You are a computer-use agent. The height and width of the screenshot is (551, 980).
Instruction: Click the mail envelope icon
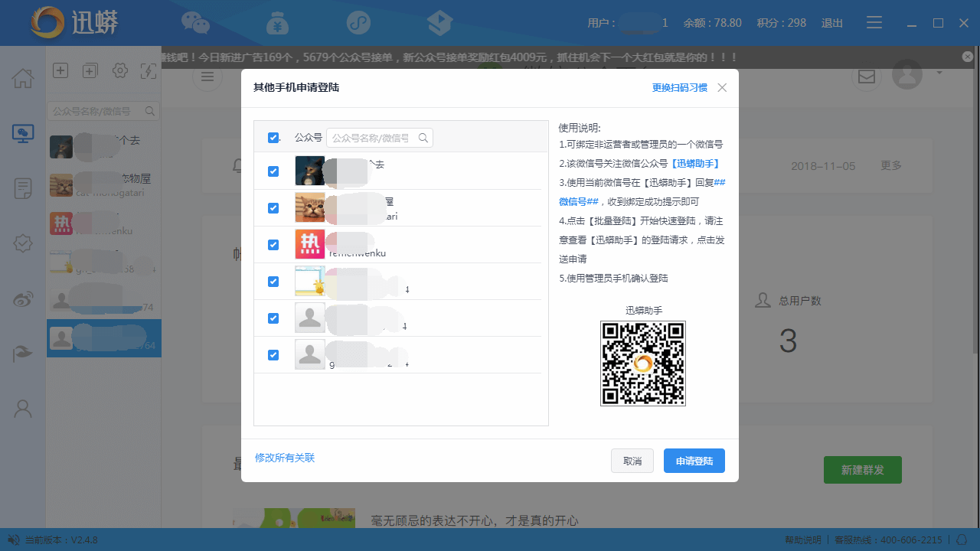866,77
